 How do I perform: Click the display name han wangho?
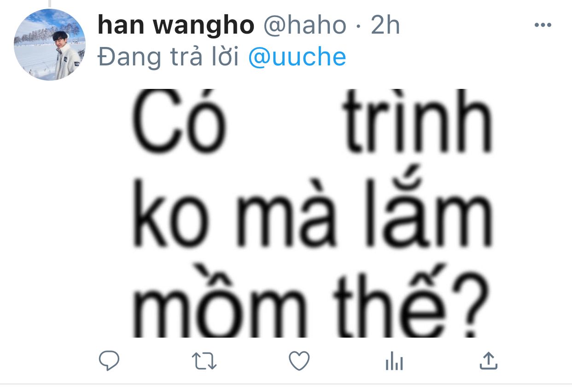point(176,26)
